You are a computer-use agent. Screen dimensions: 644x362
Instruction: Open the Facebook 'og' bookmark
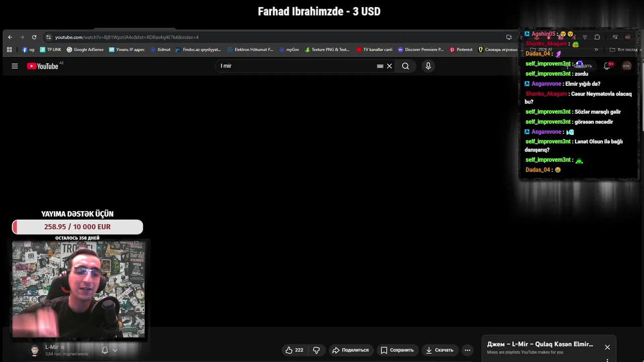[28, 50]
